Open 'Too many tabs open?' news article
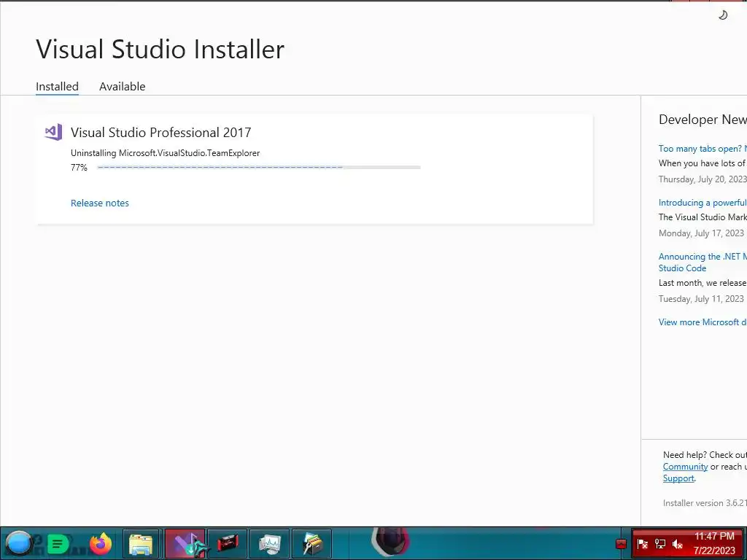This screenshot has width=747, height=560. click(703, 149)
